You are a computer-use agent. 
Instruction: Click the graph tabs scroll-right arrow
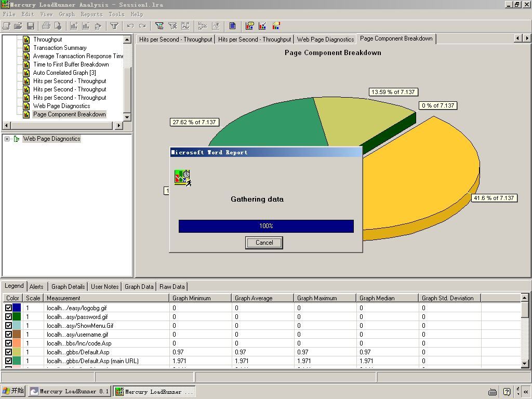[x=527, y=38]
